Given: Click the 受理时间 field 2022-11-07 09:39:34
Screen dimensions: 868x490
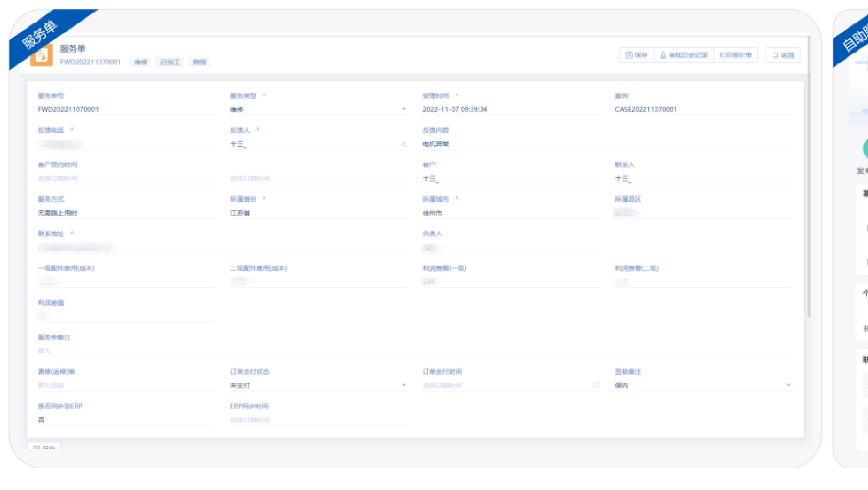Looking at the screenshot, I should [x=511, y=110].
